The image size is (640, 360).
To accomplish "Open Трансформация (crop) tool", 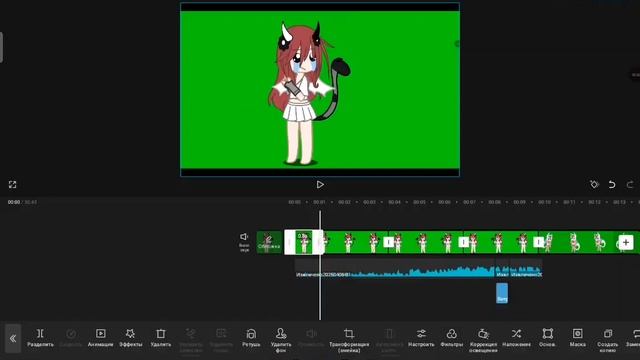I will [x=349, y=340].
